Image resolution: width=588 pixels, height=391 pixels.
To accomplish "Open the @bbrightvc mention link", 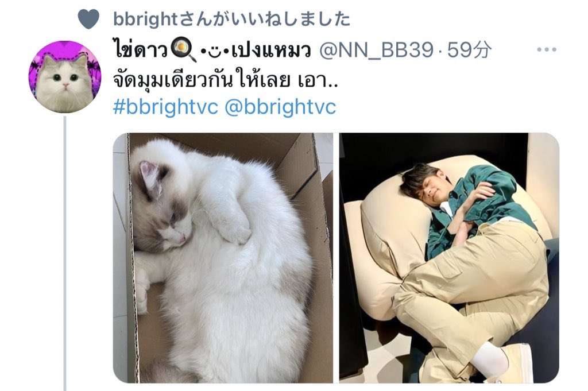I will [x=280, y=107].
